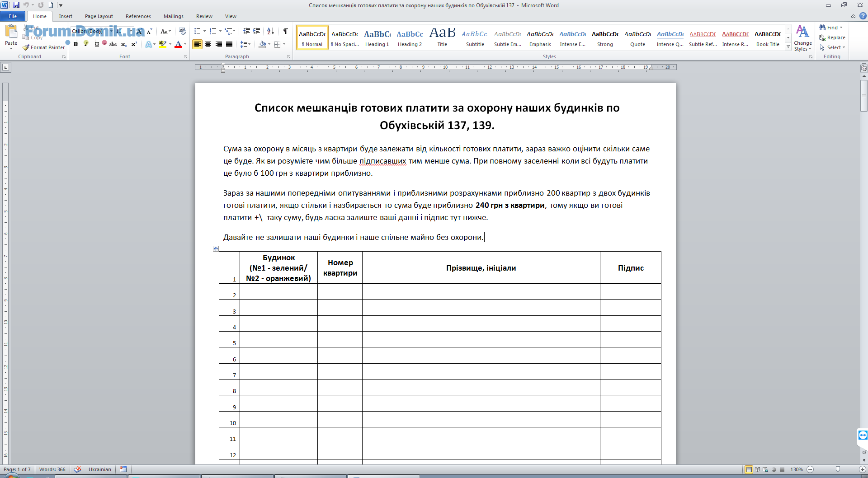Click 130% zoom level button
868x478 pixels.
coord(796,469)
